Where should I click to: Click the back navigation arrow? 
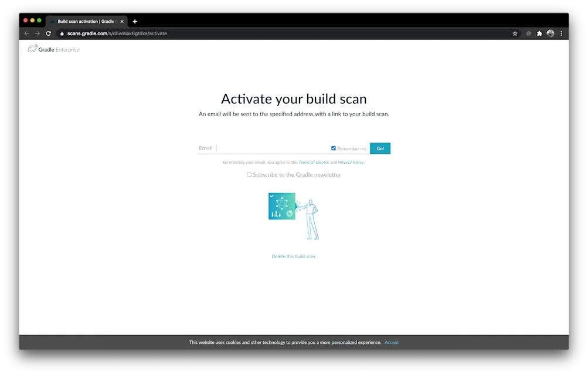point(26,33)
